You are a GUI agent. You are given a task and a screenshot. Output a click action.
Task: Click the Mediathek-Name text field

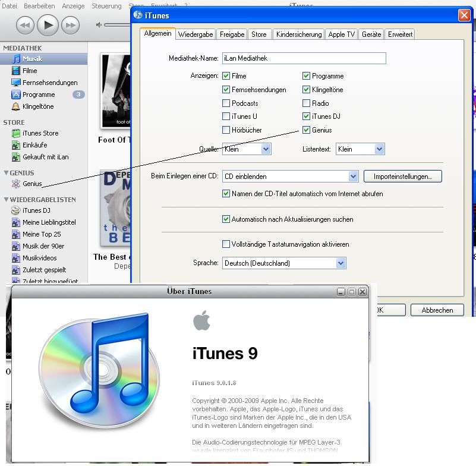[x=304, y=58]
